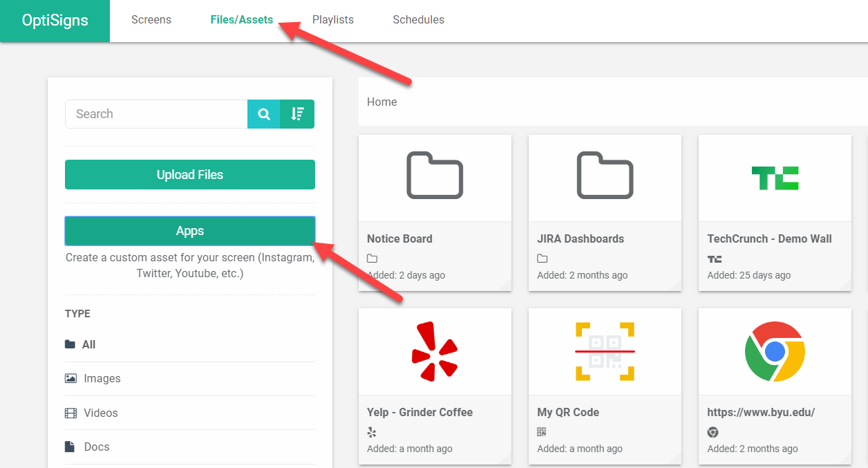Click the Apps button

190,231
